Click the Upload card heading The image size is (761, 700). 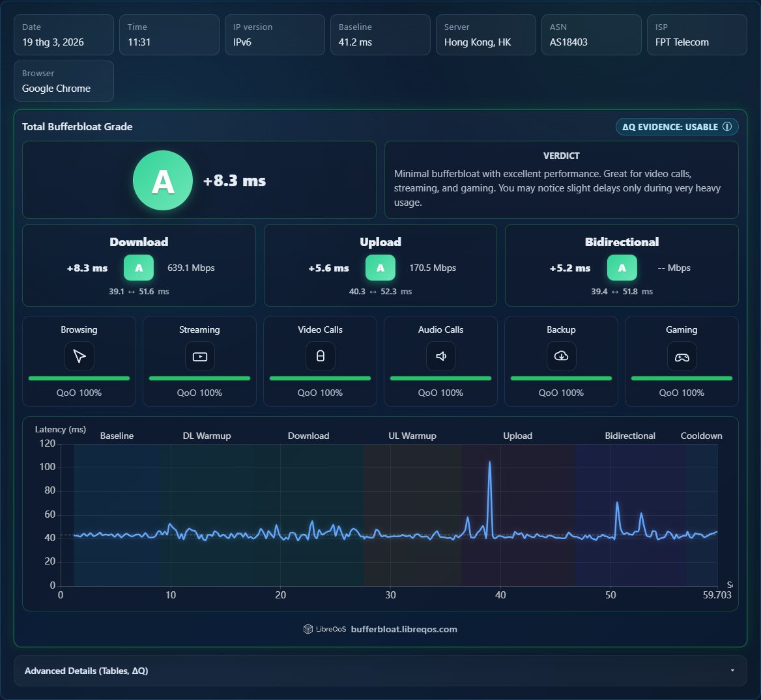pyautogui.click(x=380, y=242)
